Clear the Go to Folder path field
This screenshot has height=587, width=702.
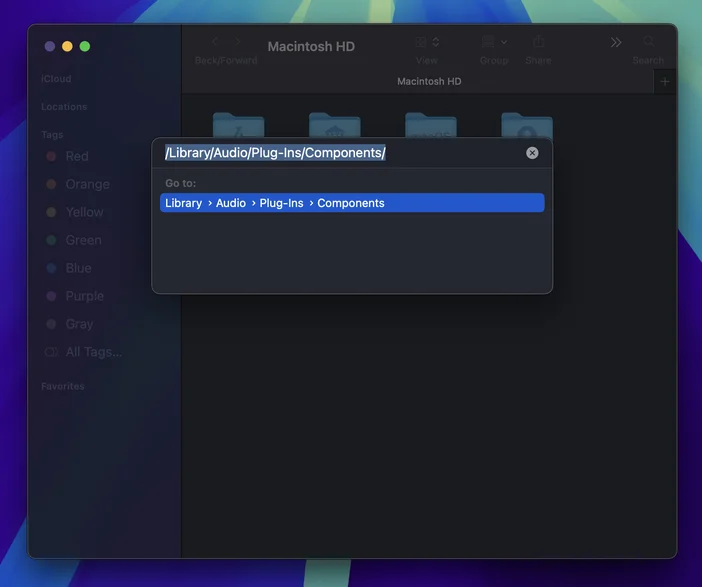tap(532, 153)
